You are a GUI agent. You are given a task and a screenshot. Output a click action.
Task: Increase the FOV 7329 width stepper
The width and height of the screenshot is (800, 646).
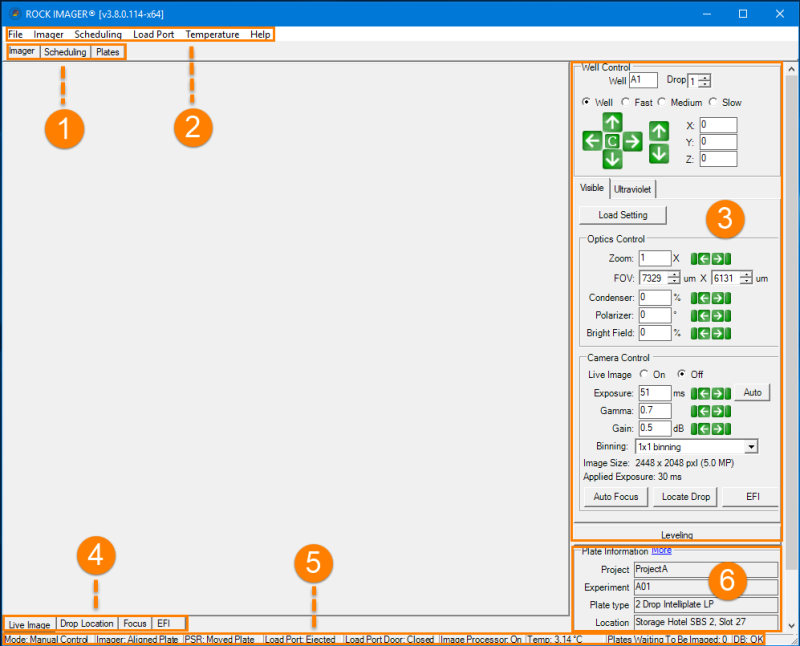(x=673, y=275)
